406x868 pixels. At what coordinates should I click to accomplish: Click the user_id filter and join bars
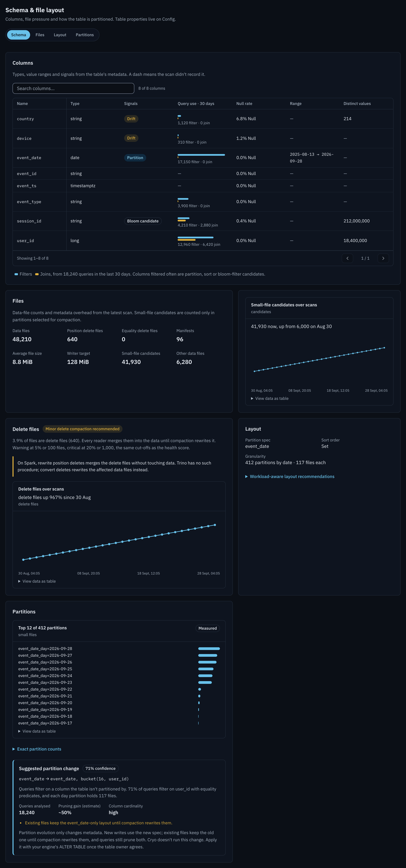click(x=196, y=238)
